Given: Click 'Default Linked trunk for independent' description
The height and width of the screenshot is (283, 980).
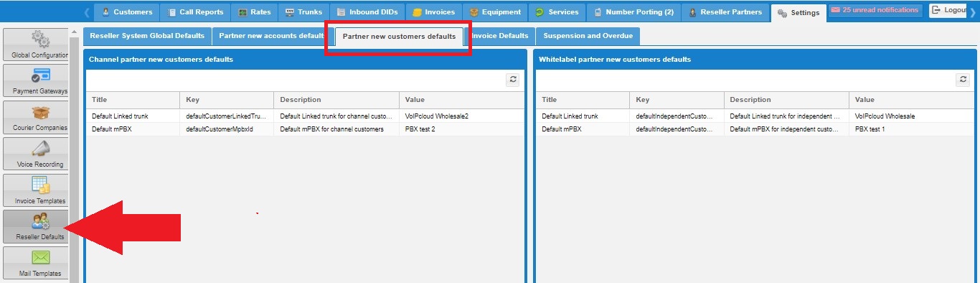Looking at the screenshot, I should [786, 116].
